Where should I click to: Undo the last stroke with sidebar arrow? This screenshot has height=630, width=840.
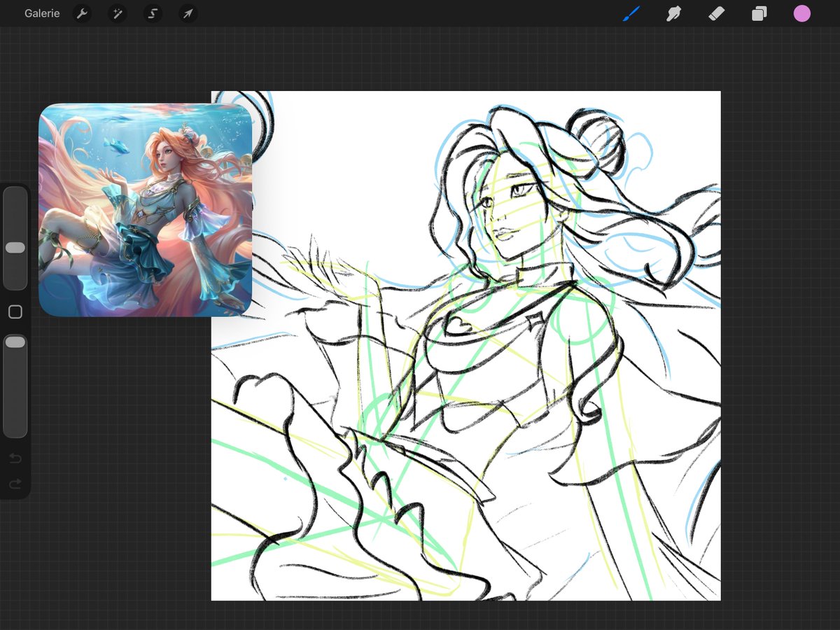15,458
